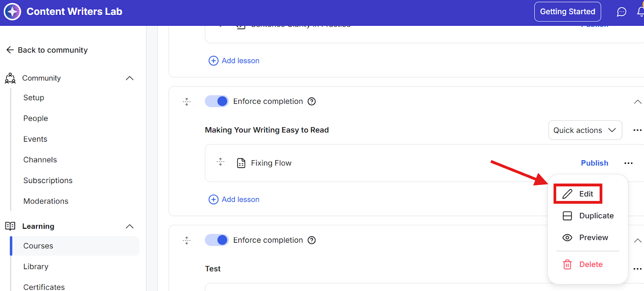Screen dimensions: 644x291
Task: Open Moderations in the sidebar
Action: point(46,201)
